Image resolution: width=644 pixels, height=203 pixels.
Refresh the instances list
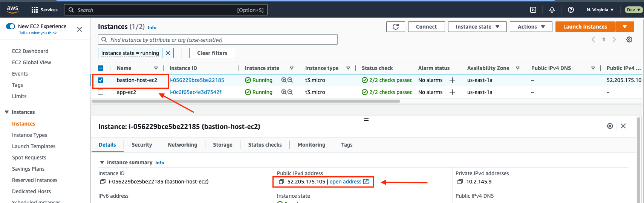[396, 27]
